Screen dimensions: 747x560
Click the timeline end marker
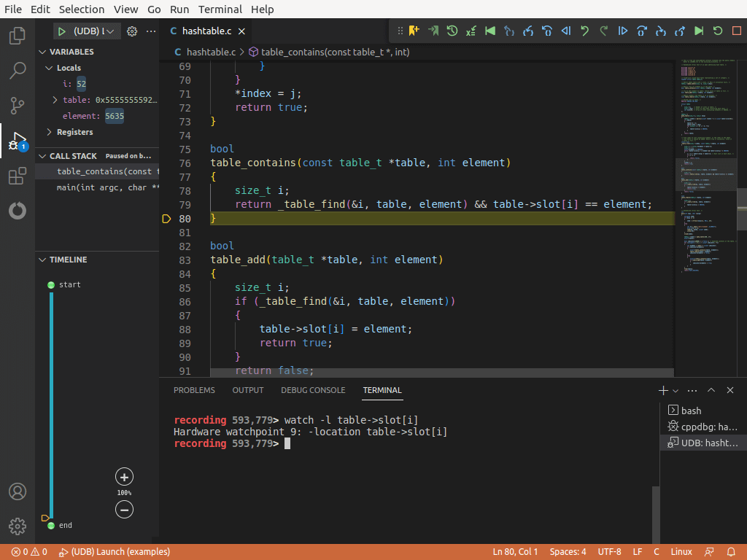pyautogui.click(x=50, y=525)
